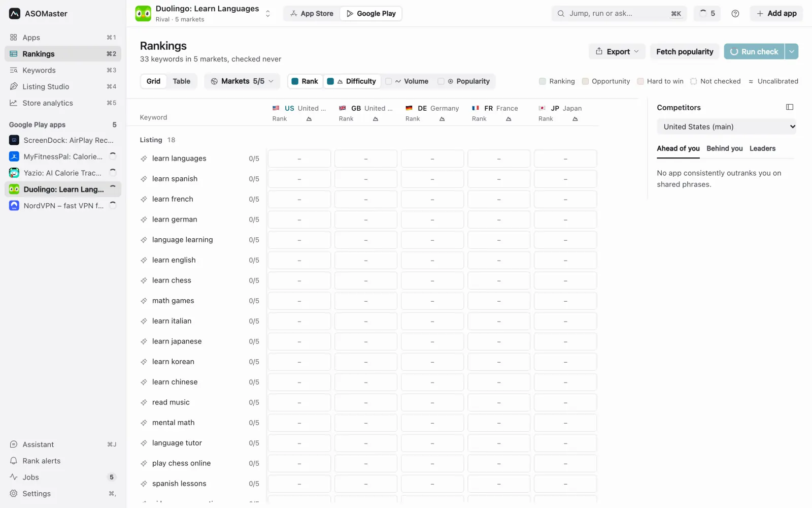812x508 pixels.
Task: Enable the Volume metric checkbox
Action: [x=389, y=81]
